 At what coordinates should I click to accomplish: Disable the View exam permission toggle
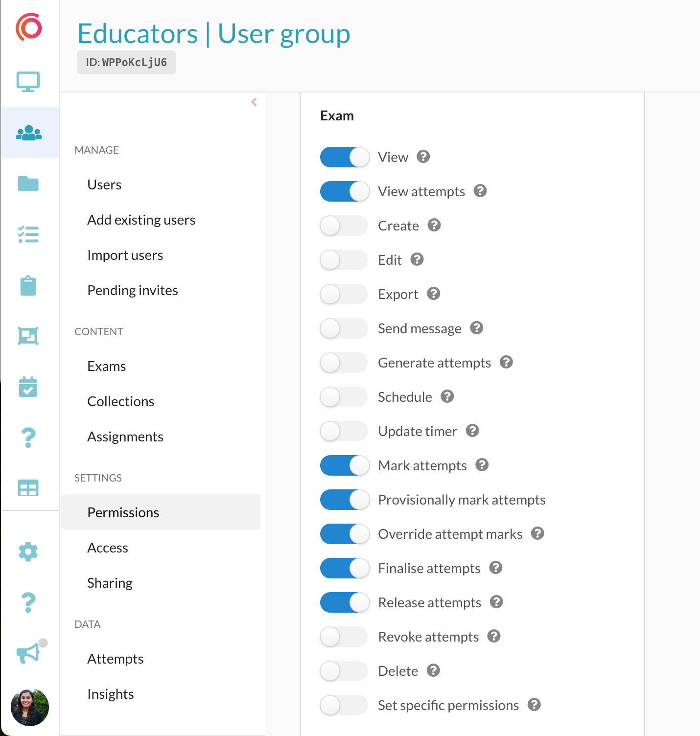click(345, 157)
